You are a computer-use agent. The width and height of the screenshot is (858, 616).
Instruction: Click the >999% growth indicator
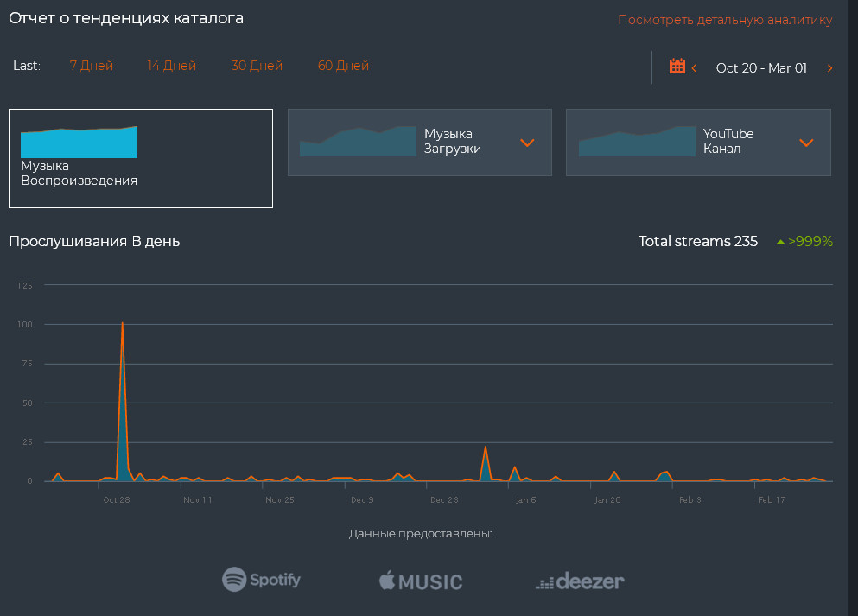tap(804, 241)
